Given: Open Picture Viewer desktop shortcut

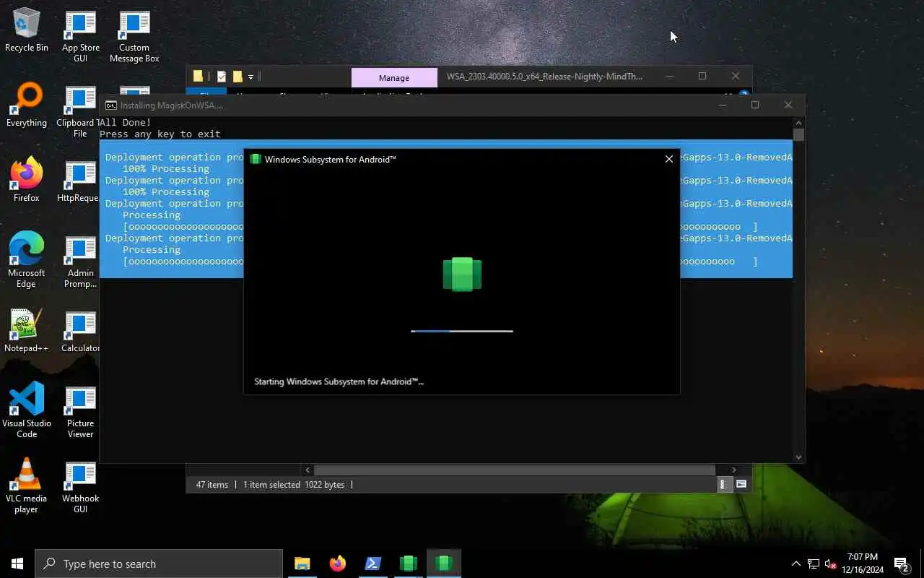Looking at the screenshot, I should tap(80, 412).
